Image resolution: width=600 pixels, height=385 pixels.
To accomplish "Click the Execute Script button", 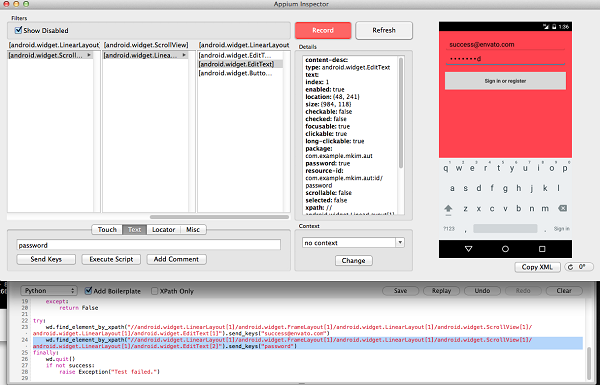I will [111, 259].
